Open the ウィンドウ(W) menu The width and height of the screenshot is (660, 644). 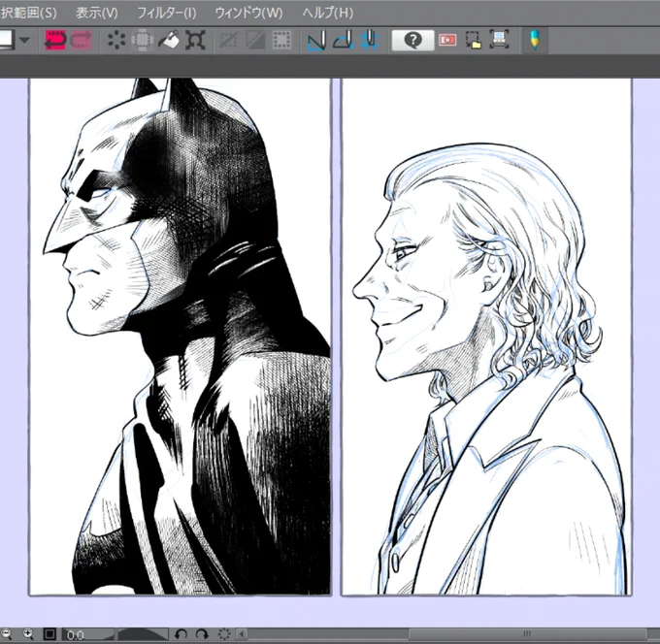(x=248, y=13)
